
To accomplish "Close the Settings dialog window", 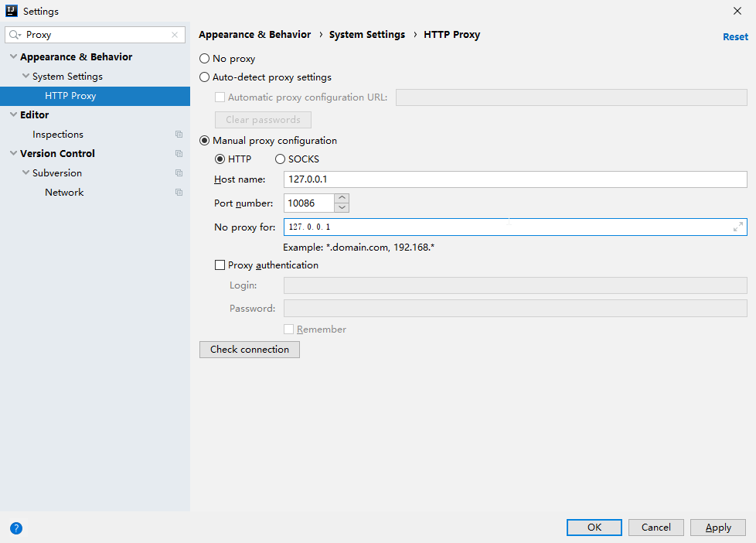I will [737, 11].
